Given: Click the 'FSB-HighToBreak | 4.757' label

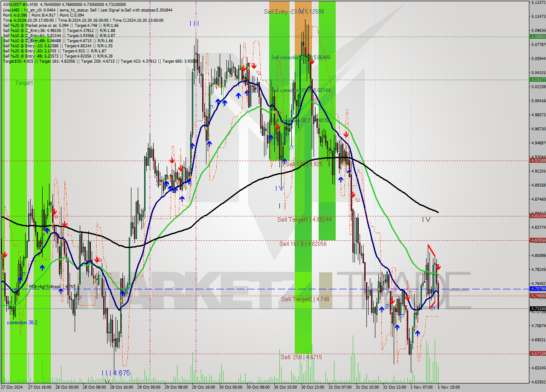Looking at the screenshot, I should click(x=52, y=287).
